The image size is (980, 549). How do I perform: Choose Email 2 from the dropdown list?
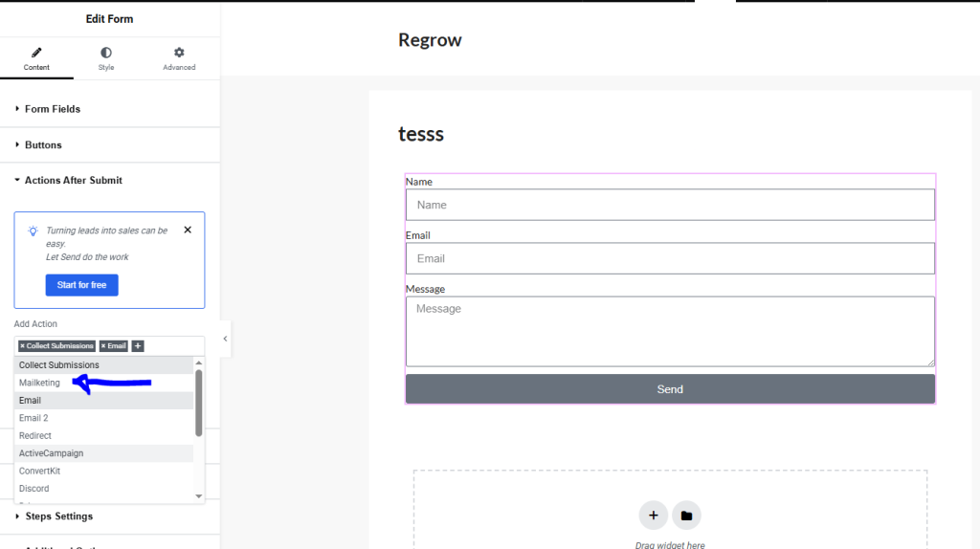[33, 418]
